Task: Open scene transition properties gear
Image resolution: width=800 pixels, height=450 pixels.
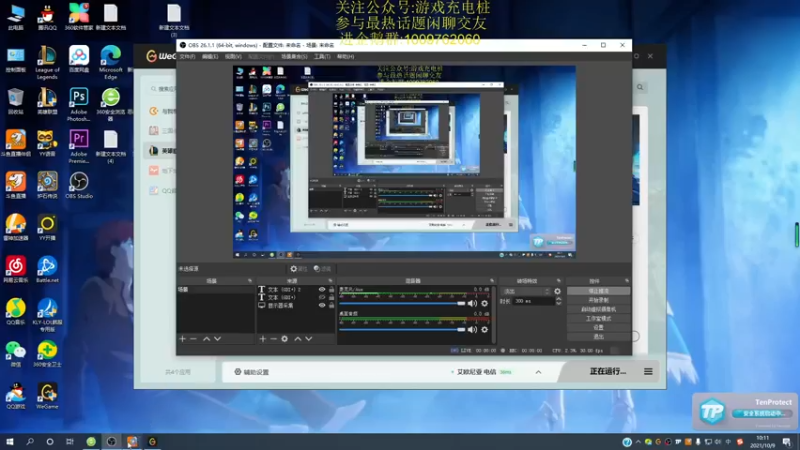Action: tap(557, 291)
